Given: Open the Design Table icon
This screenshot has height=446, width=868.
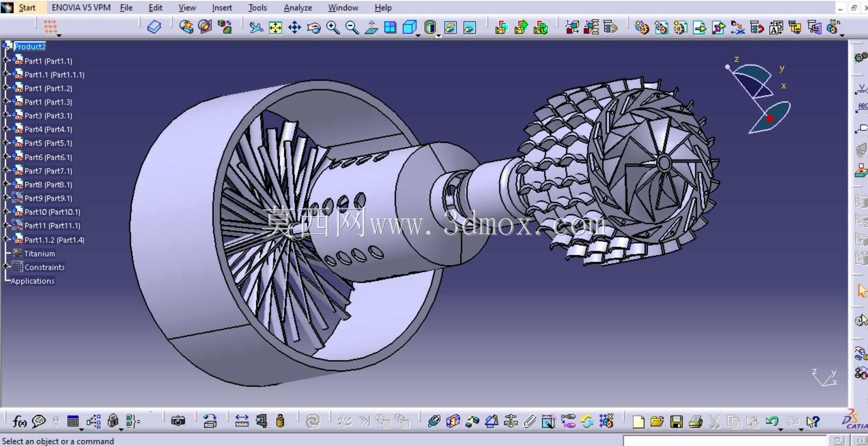Looking at the screenshot, I should pyautogui.click(x=73, y=421).
